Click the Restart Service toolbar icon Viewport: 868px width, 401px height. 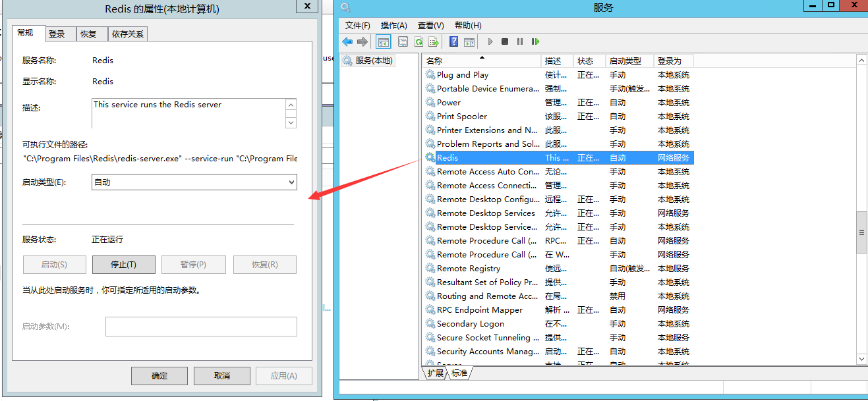(535, 41)
